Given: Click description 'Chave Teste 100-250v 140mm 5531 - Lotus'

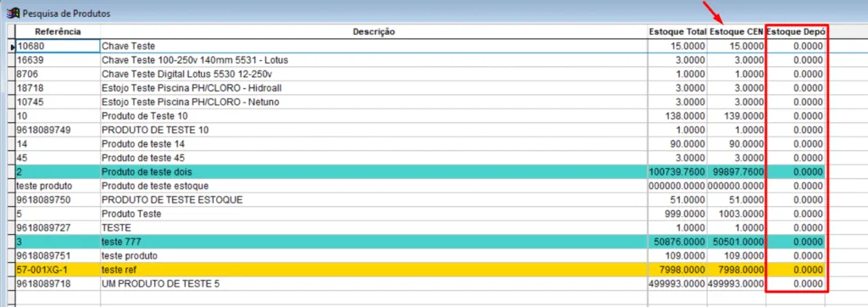Looking at the screenshot, I should (195, 60).
